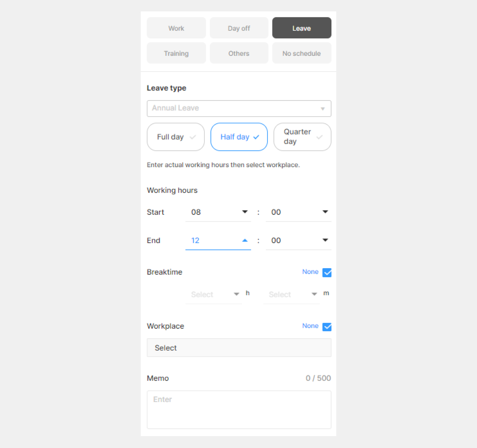Screen dimensions: 477x448
Task: Uncheck the Breaktime None checkbox
Action: [x=327, y=272]
